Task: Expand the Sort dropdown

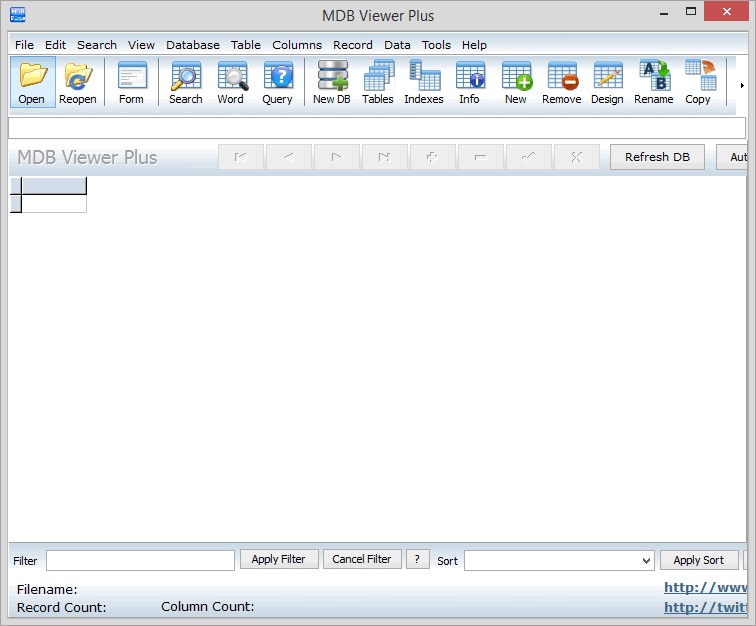Action: (646, 561)
